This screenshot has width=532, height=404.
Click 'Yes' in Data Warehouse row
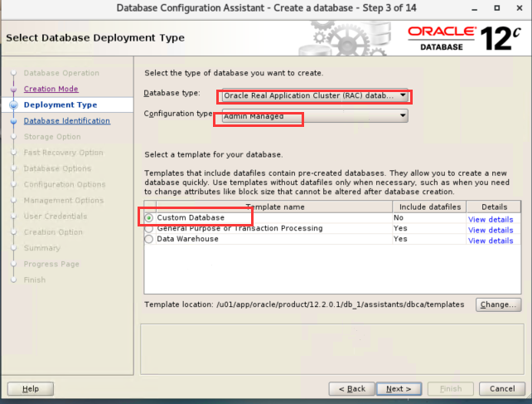coord(400,239)
